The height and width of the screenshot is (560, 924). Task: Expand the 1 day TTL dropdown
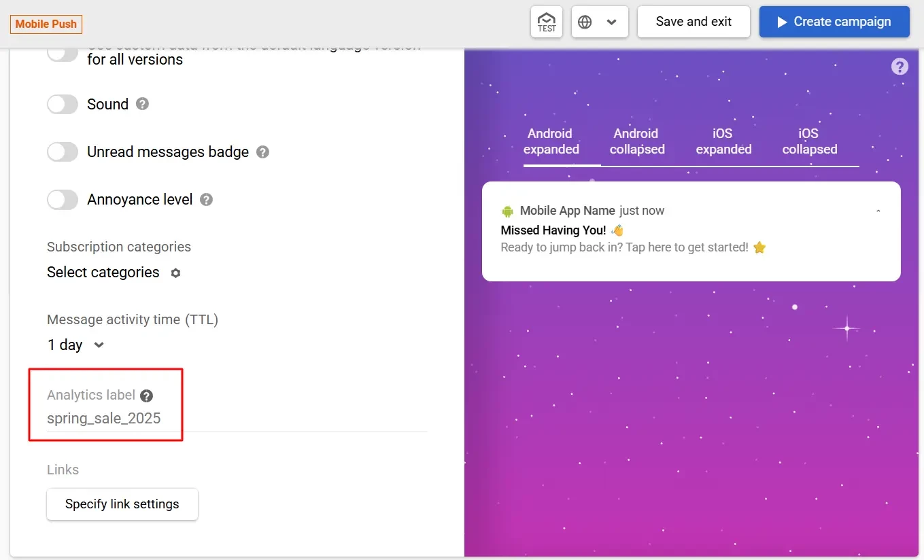coord(75,345)
